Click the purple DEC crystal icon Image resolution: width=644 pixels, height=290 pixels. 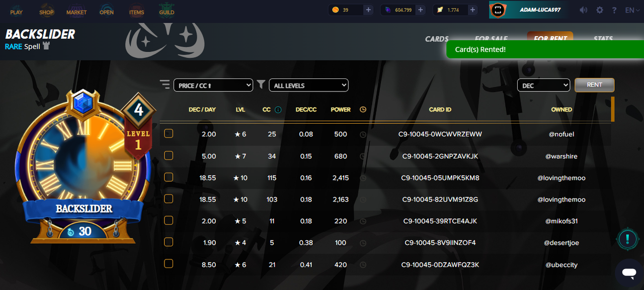(388, 10)
